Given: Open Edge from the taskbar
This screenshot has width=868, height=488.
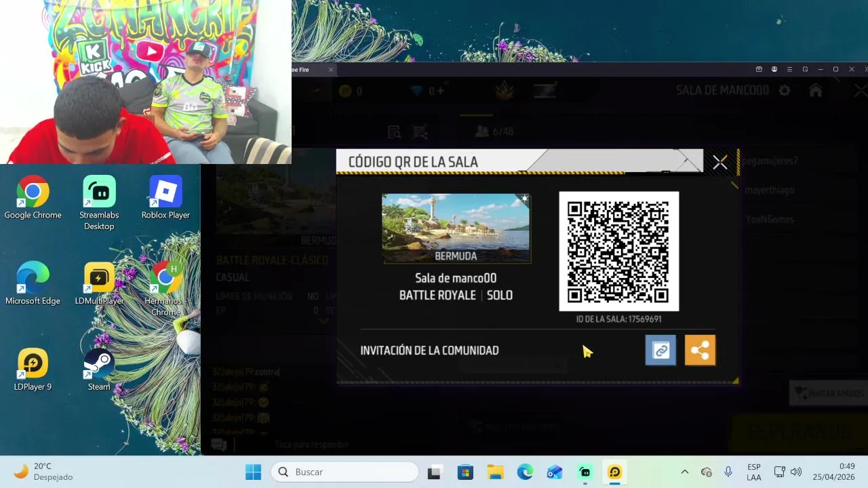Looking at the screenshot, I should (525, 472).
